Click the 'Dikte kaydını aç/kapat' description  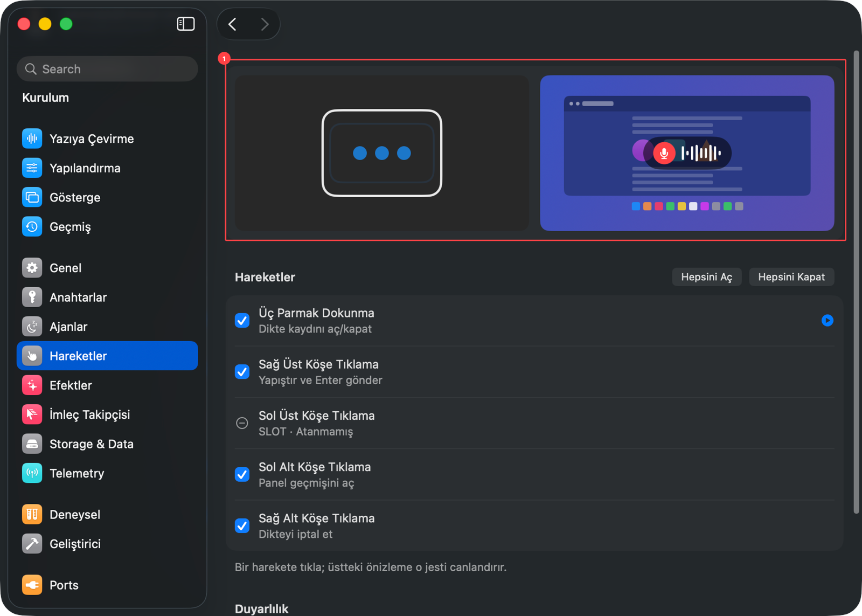pyautogui.click(x=315, y=329)
